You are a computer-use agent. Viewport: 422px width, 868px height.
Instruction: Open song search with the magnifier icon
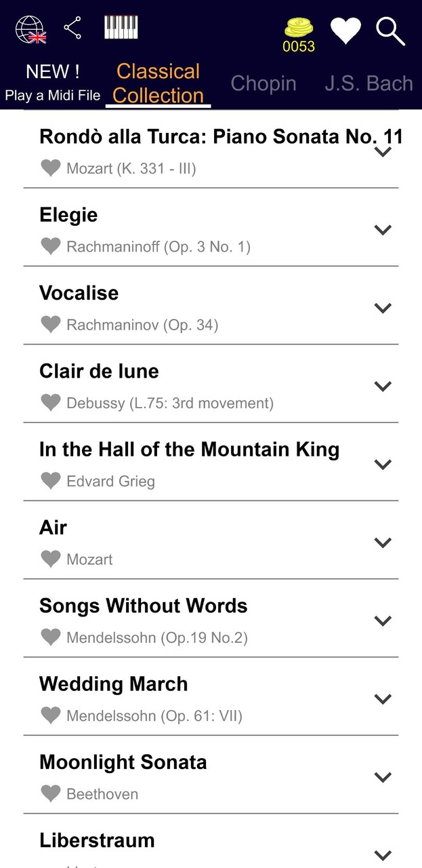coord(391,31)
